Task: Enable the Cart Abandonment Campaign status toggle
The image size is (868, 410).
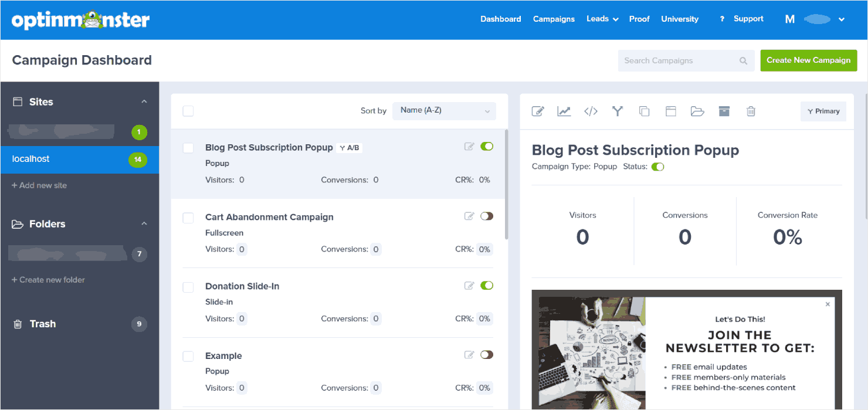Action: [x=487, y=216]
